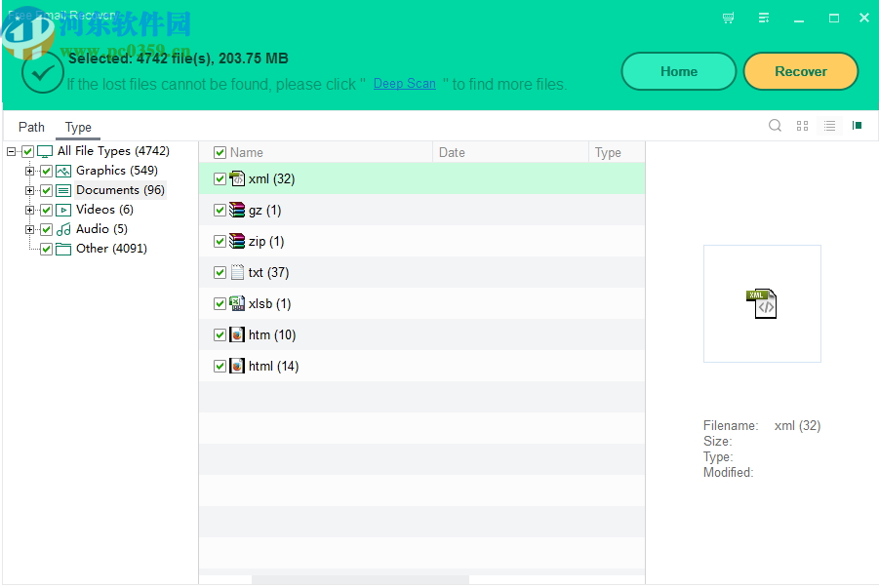Select the Type tab
The height and width of the screenshot is (588, 879).
(x=78, y=127)
